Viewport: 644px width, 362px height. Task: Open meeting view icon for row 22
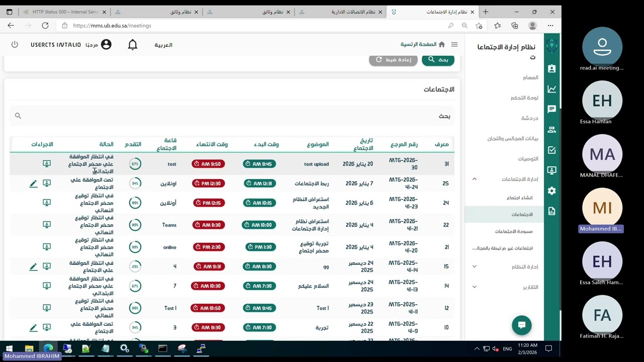point(47,225)
